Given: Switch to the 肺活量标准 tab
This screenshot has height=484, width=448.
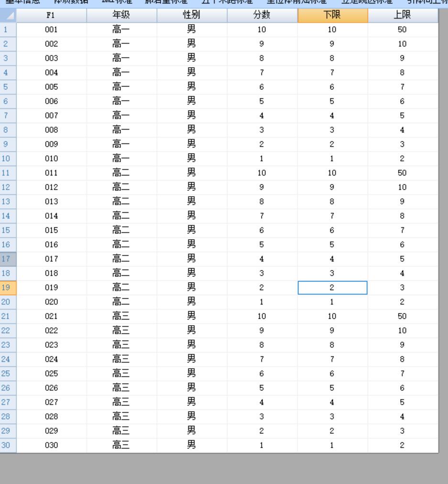Looking at the screenshot, I should click(x=166, y=2).
